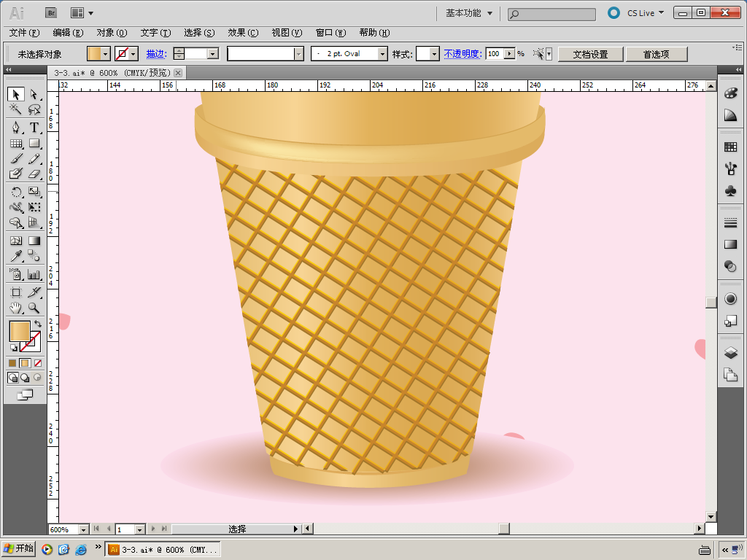
Task: Open the 600% zoom level dropdown
Action: coord(83,529)
